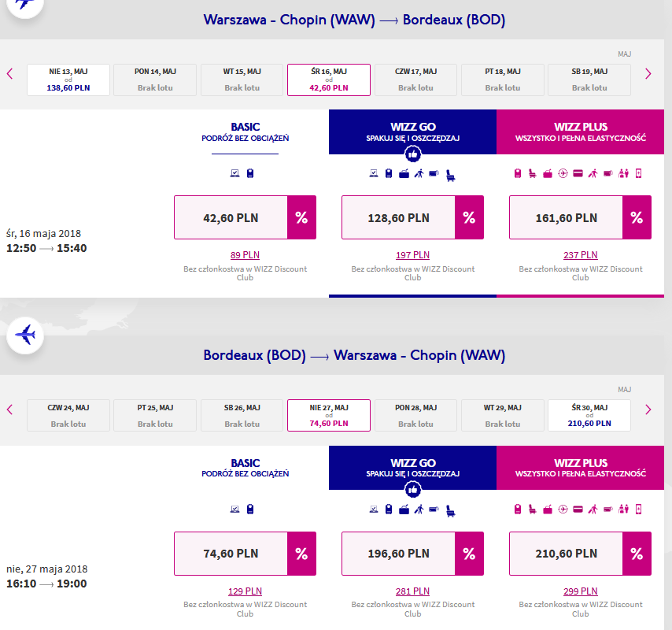Choose the 161,60 PLN WIZZ PLUS outbound fare
This screenshot has height=630, width=672.
tap(566, 217)
